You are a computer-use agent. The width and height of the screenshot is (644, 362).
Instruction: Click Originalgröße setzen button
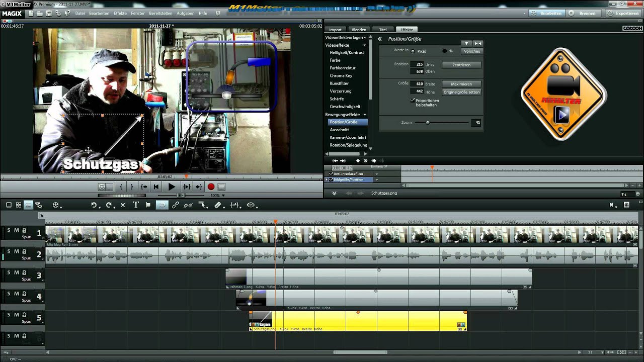tap(461, 92)
